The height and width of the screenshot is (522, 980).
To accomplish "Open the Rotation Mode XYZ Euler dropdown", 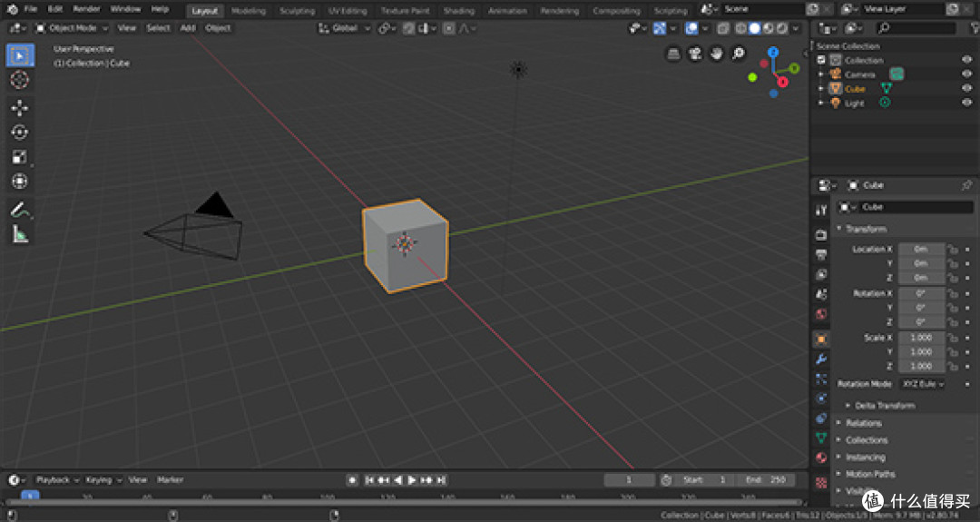I will click(923, 384).
